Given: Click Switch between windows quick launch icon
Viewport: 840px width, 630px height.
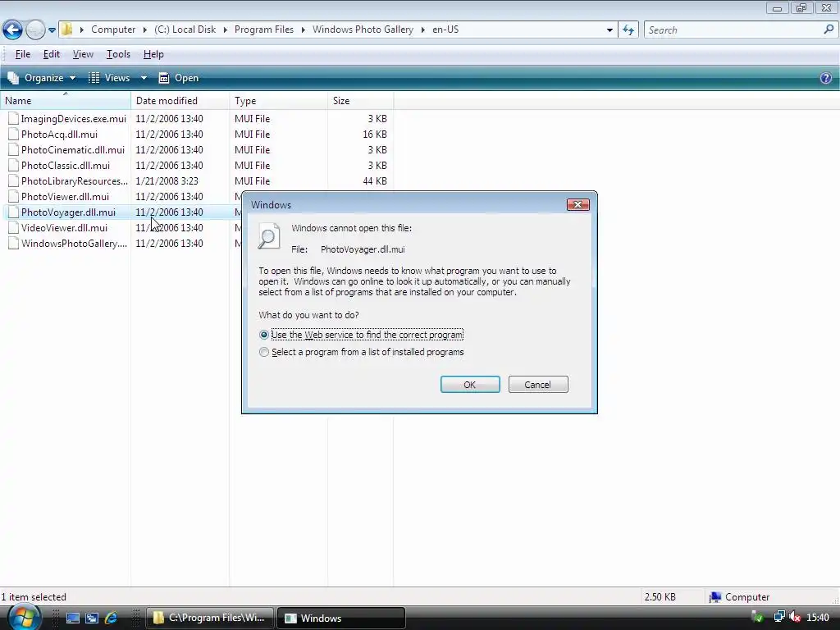Looking at the screenshot, I should pyautogui.click(x=92, y=619).
